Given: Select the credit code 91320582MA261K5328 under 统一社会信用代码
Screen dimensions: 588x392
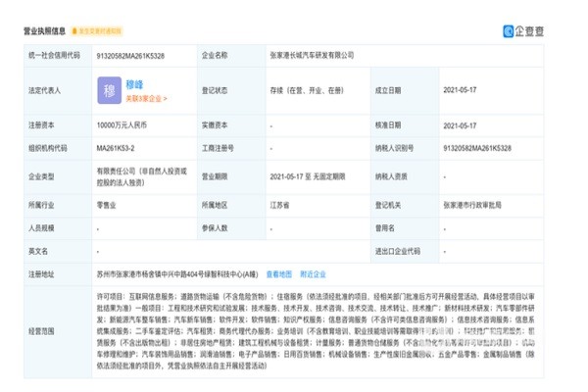Looking at the screenshot, I should click(130, 56).
